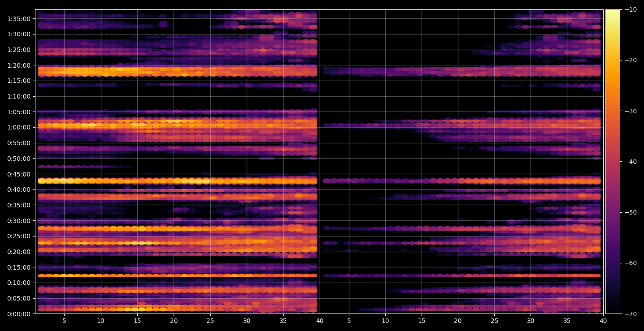Click the 0:40:00 time axis label
Screen dimensions: 644x331
point(19,189)
